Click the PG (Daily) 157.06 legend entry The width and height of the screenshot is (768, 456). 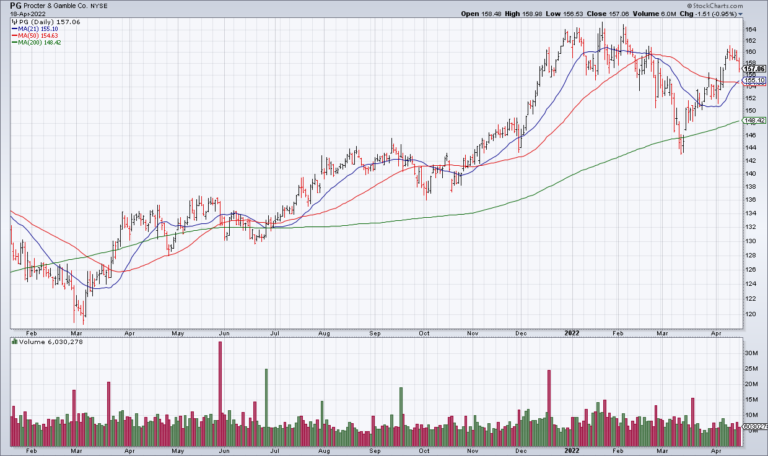[x=49, y=22]
